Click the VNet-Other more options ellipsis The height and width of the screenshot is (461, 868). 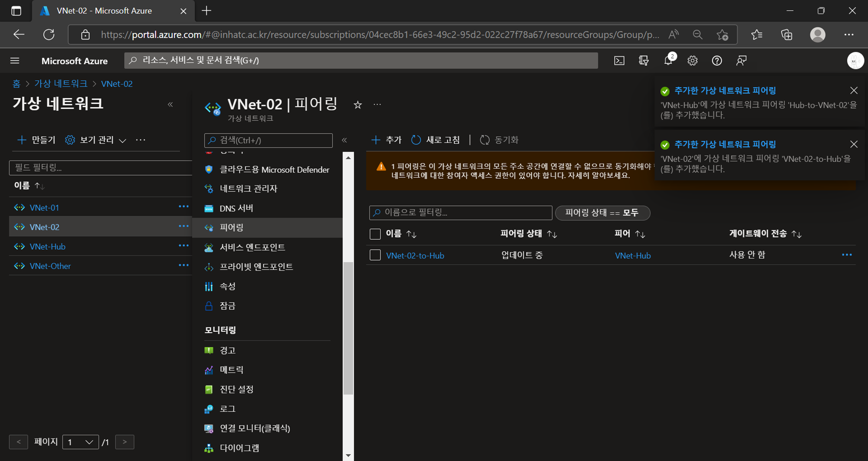[x=184, y=265]
